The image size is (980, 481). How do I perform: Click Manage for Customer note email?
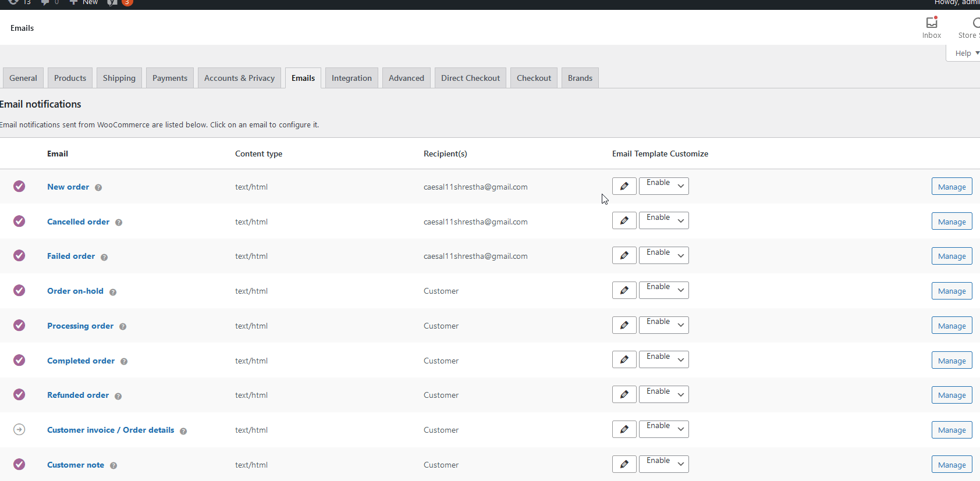coord(951,465)
